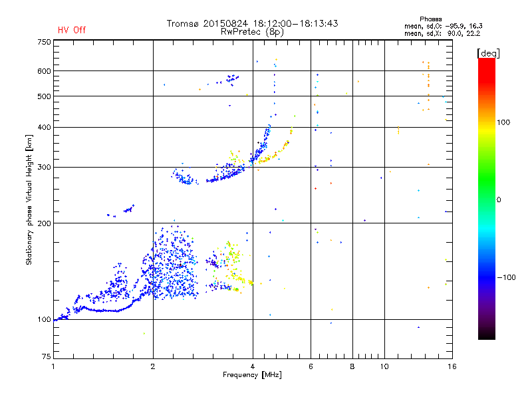Click the '[deg]' colorbar unit label

point(488,53)
